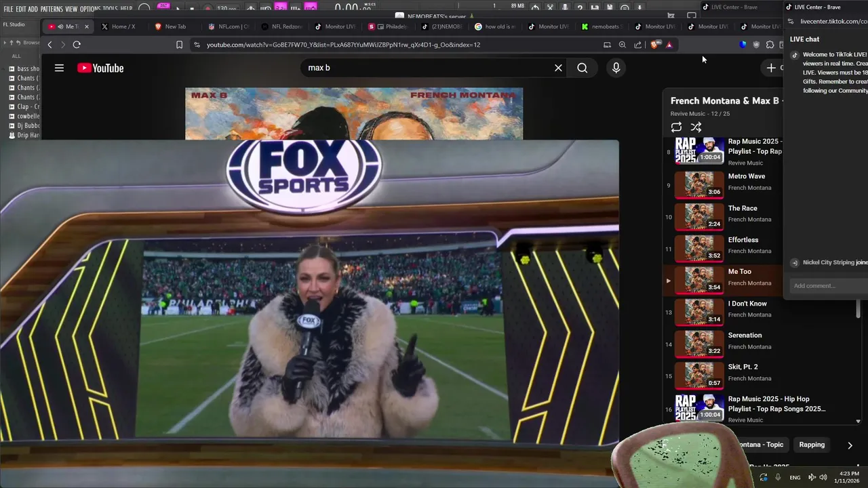
Task: Open Brave Rewards triangle icon
Action: pyautogui.click(x=669, y=45)
